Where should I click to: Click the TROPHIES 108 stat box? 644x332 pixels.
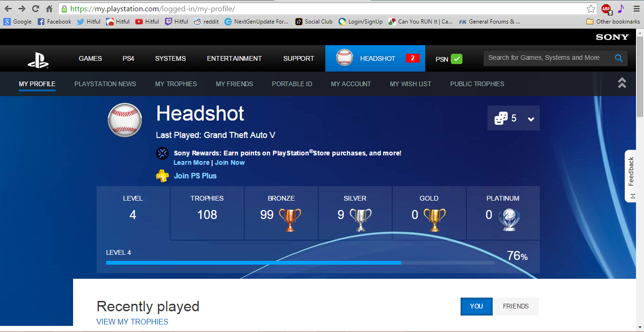point(207,213)
